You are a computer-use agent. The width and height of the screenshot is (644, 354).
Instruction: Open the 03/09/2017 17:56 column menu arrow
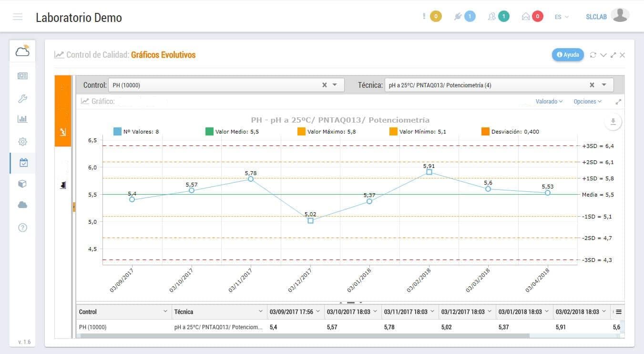(x=318, y=312)
